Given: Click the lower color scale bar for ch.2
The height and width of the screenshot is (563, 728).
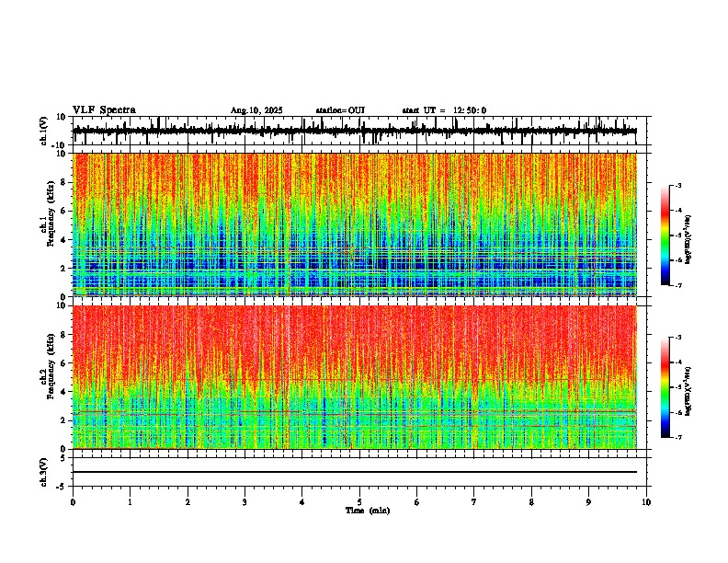Looking at the screenshot, I should (x=665, y=387).
